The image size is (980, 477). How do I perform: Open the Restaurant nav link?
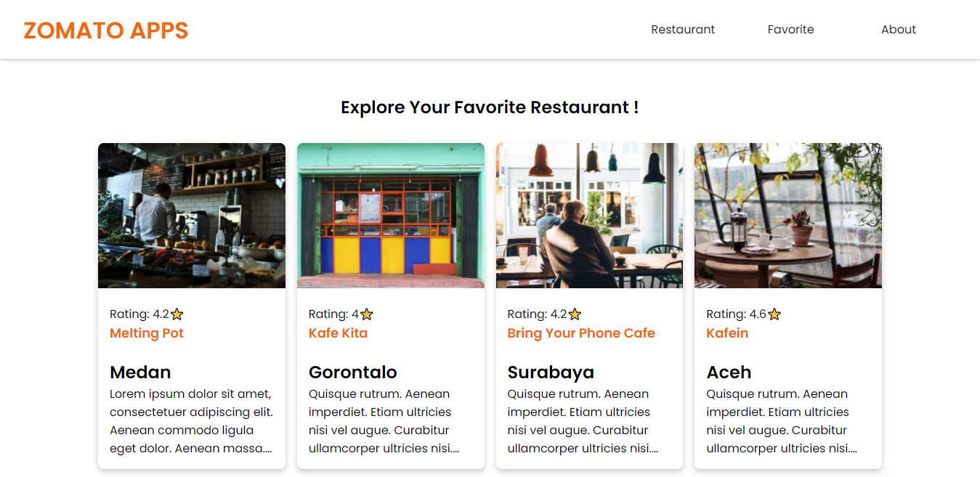coord(683,30)
